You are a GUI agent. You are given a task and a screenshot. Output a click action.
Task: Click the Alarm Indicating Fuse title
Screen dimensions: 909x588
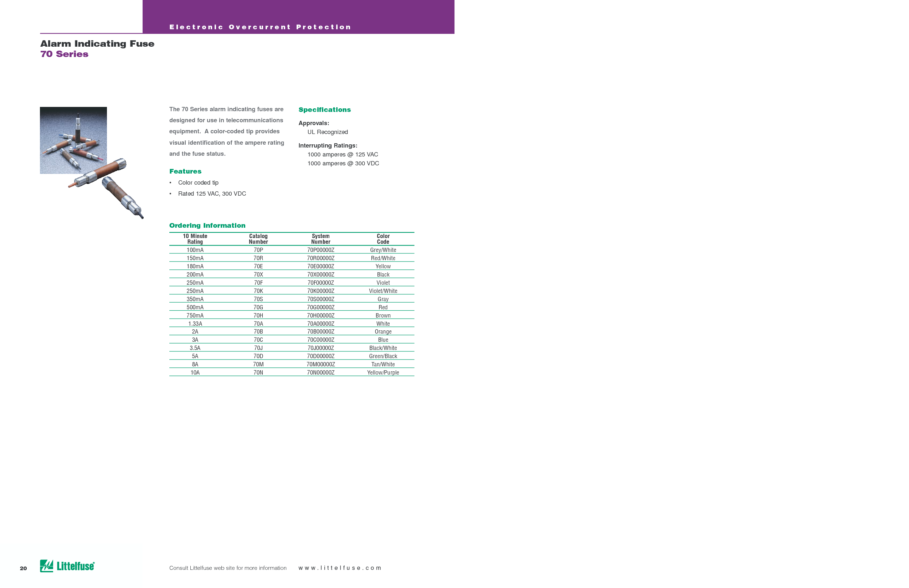[97, 43]
